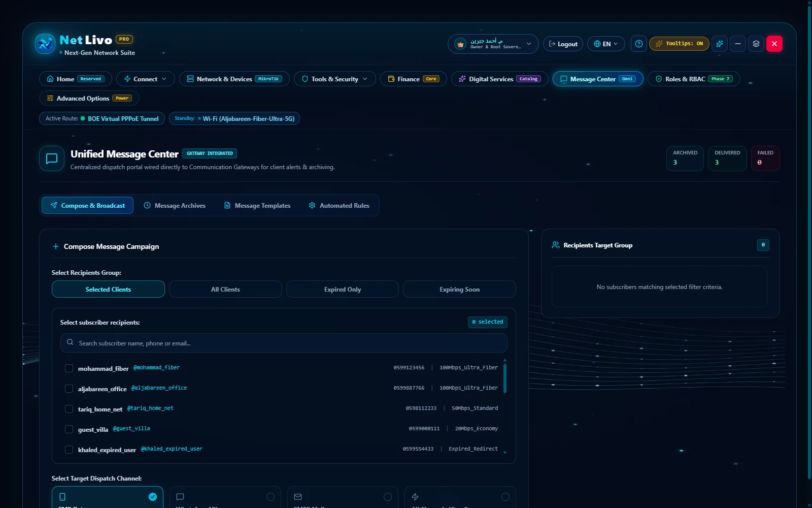This screenshot has width=812, height=508.
Task: Click the search magnifier icon in subscriber search
Action: coord(70,342)
